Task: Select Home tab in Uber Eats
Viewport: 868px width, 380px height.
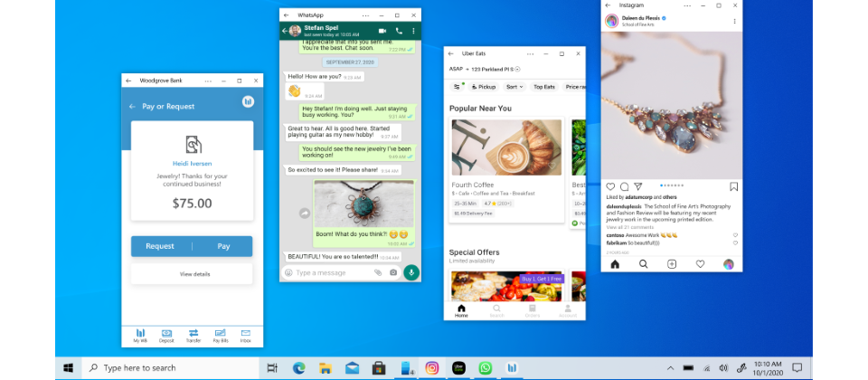Action: (461, 310)
